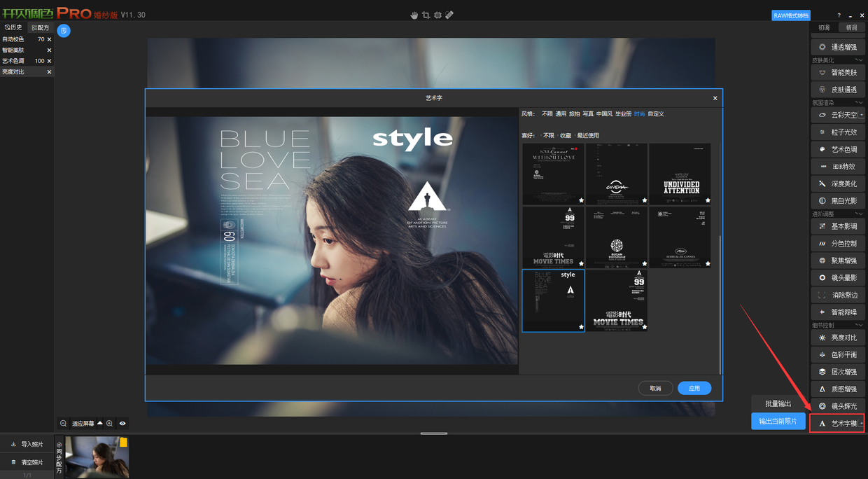Switch to 精调 fine-tune tab
The height and width of the screenshot is (479, 868).
pos(851,28)
